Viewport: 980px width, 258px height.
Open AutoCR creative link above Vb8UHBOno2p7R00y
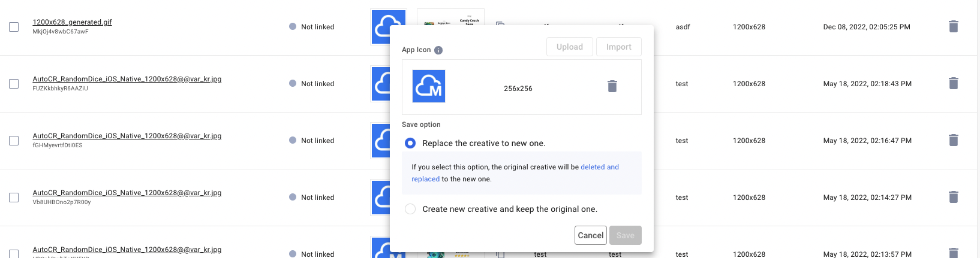pyautogui.click(x=127, y=193)
